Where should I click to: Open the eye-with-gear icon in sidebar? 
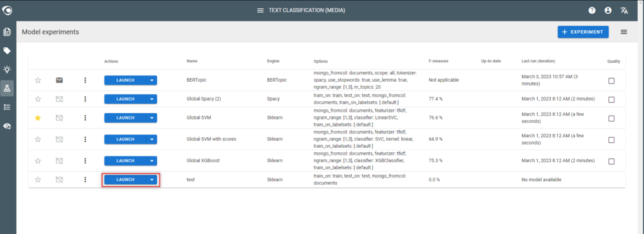(7, 126)
